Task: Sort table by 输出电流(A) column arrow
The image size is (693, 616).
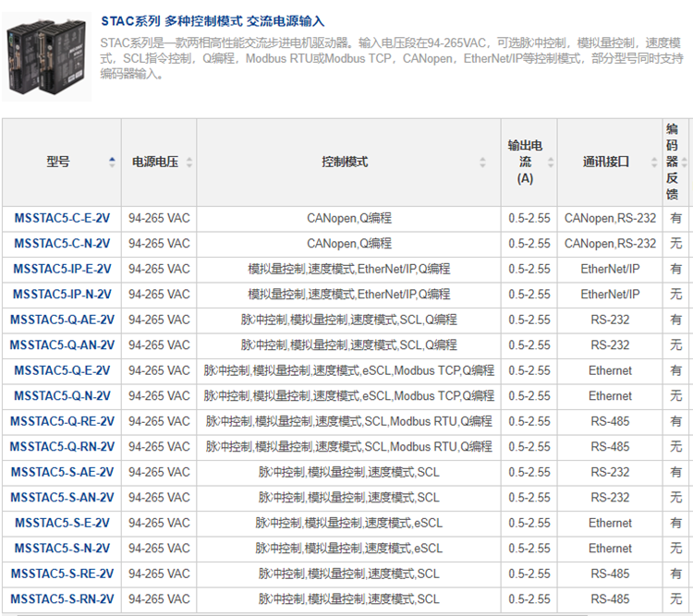Action: 551,163
